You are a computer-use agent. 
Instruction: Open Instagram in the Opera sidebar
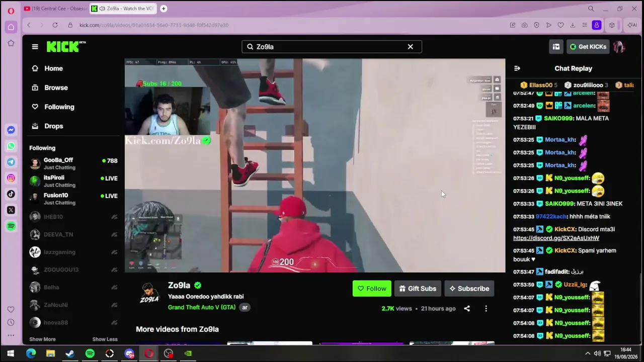tap(11, 178)
